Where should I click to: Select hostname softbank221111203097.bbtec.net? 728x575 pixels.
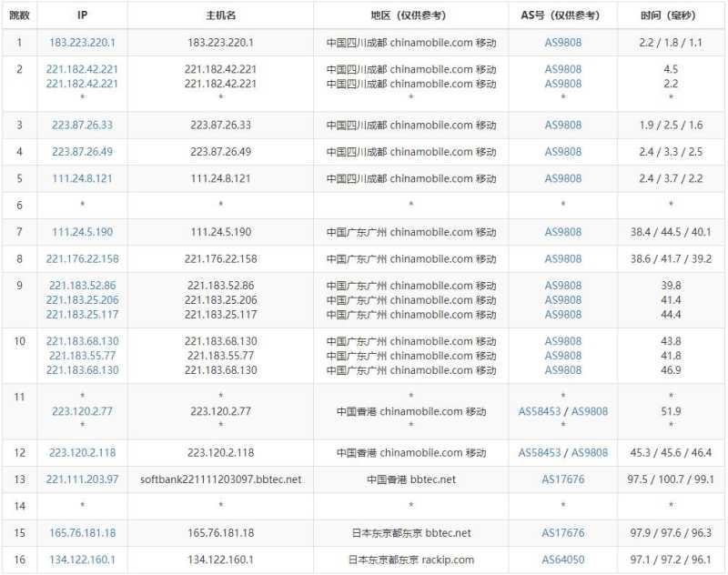click(220, 479)
